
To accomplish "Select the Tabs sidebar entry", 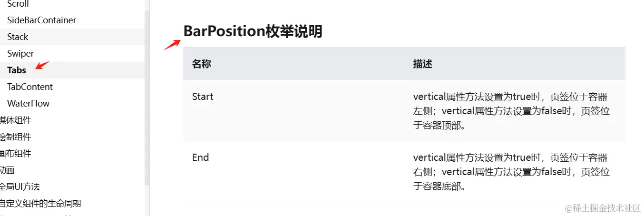I will tap(17, 70).
